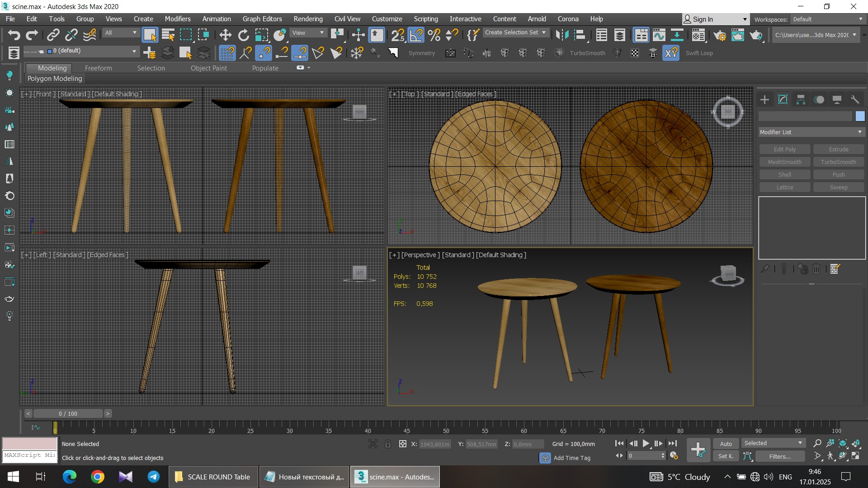The width and height of the screenshot is (868, 488).
Task: Open Rendered Frame Window
Action: 738,35
